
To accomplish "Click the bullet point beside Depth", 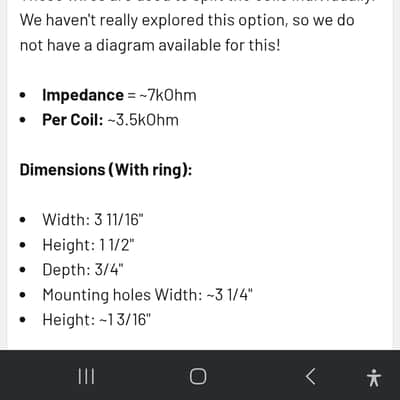I will (x=23, y=270).
